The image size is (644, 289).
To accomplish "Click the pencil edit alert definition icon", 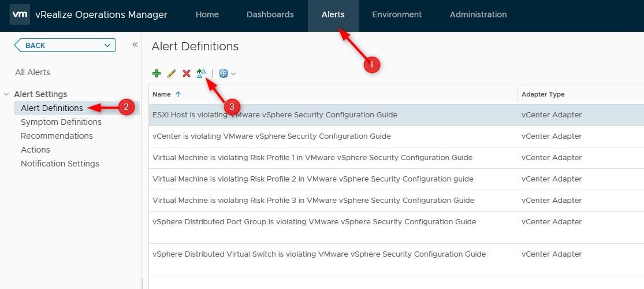I will 172,73.
